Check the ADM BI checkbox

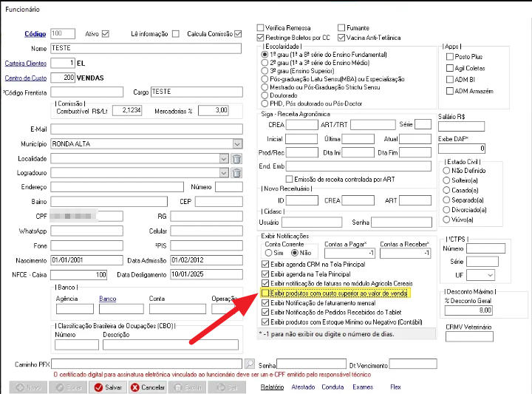pyautogui.click(x=450, y=79)
